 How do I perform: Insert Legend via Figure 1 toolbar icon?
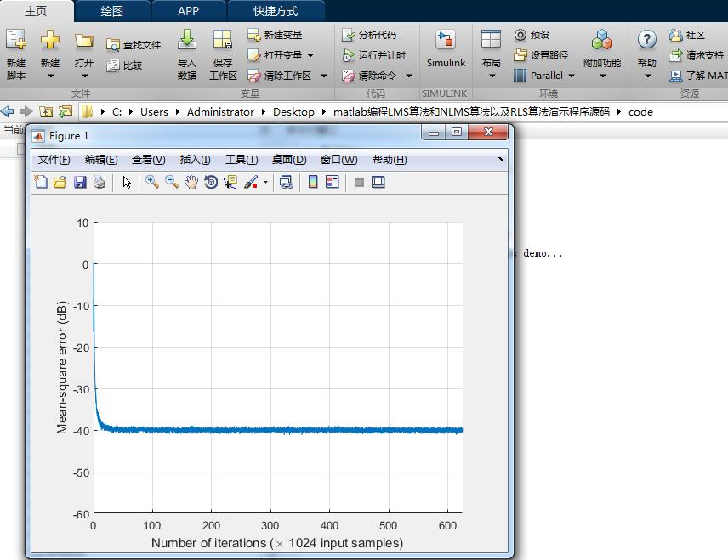pyautogui.click(x=333, y=182)
